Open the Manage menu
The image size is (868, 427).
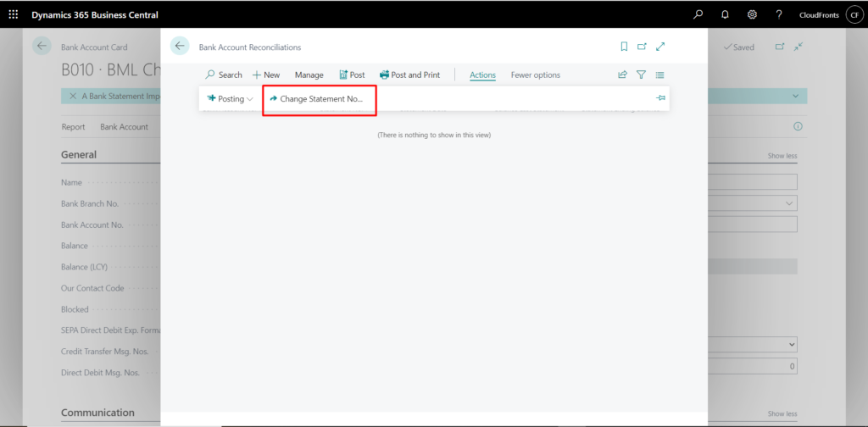pos(309,75)
